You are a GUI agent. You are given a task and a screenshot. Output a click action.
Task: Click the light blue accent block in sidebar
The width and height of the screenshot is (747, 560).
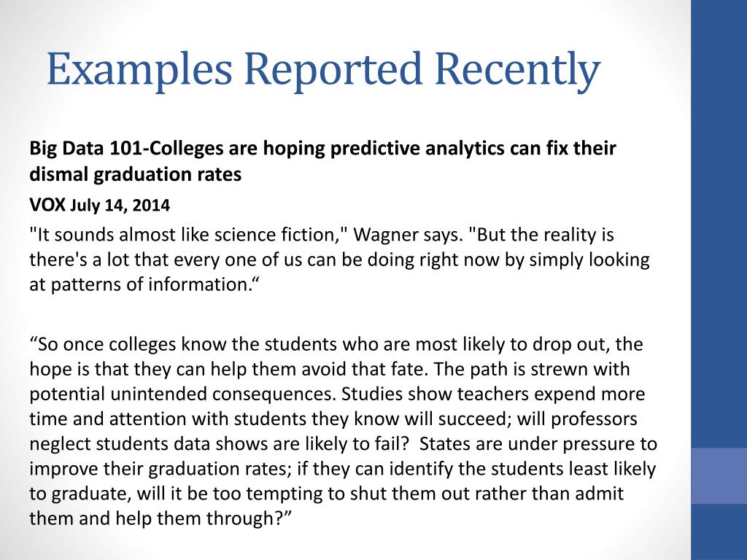point(719,475)
